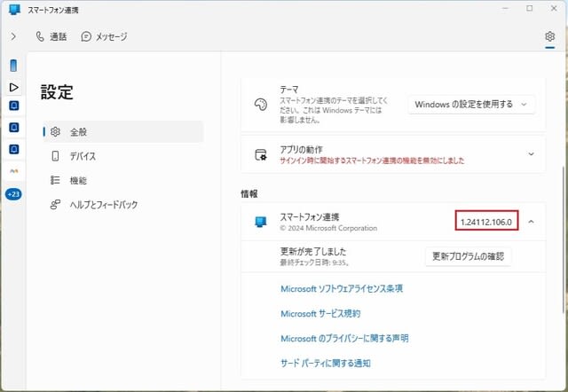The image size is (568, 392).
Task: Click the 更新が完了しました status text
Action: pos(313,252)
